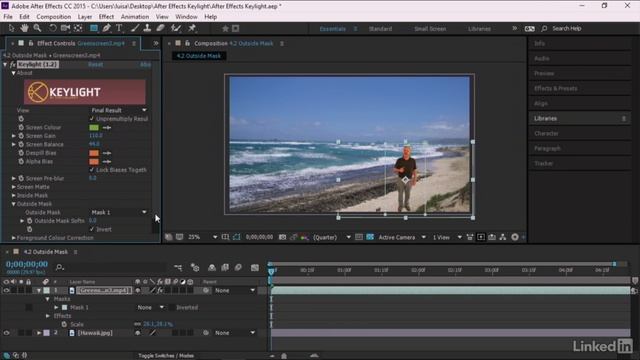The image size is (640, 360).
Task: Open the File menu
Action: [8, 17]
